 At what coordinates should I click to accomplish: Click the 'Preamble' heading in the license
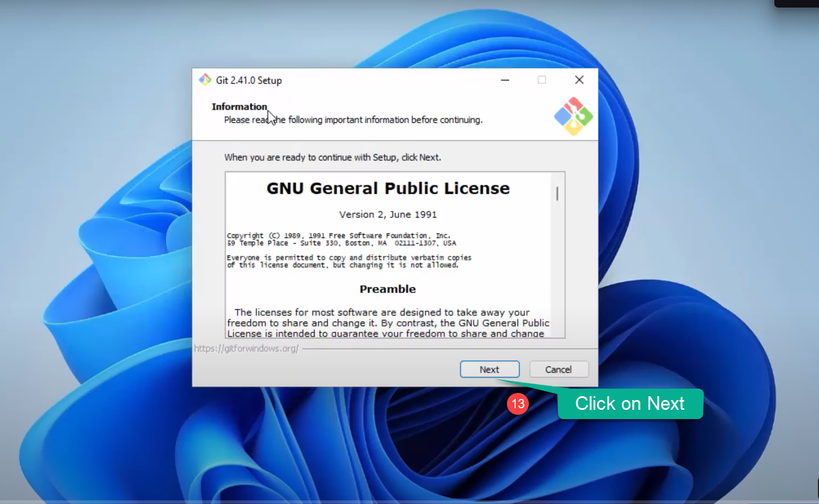[387, 289]
